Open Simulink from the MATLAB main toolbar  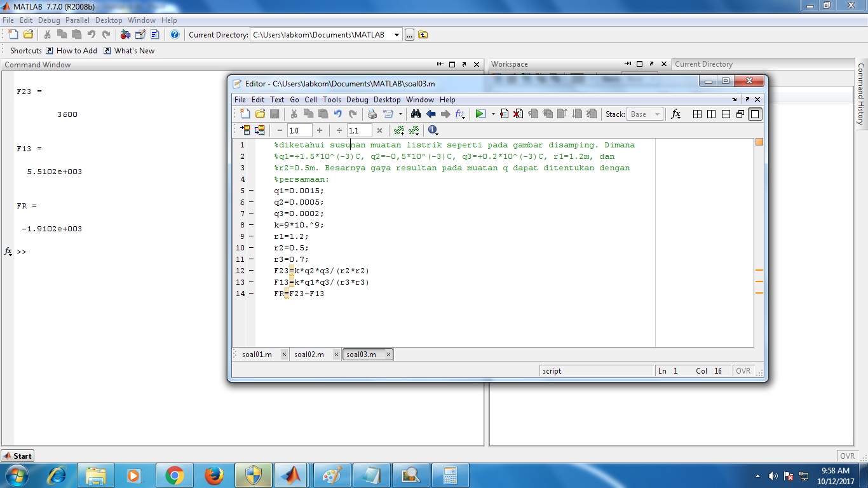(126, 34)
